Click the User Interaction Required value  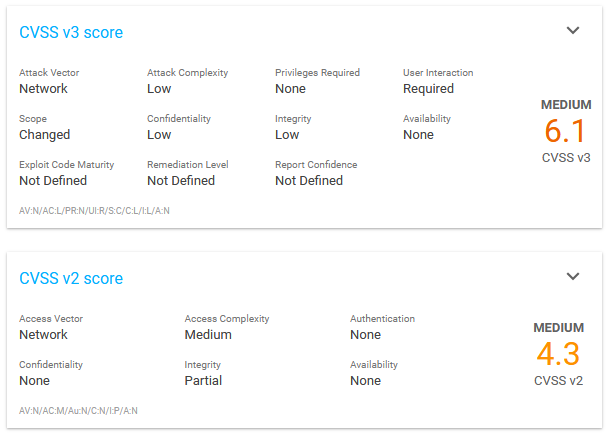[428, 89]
